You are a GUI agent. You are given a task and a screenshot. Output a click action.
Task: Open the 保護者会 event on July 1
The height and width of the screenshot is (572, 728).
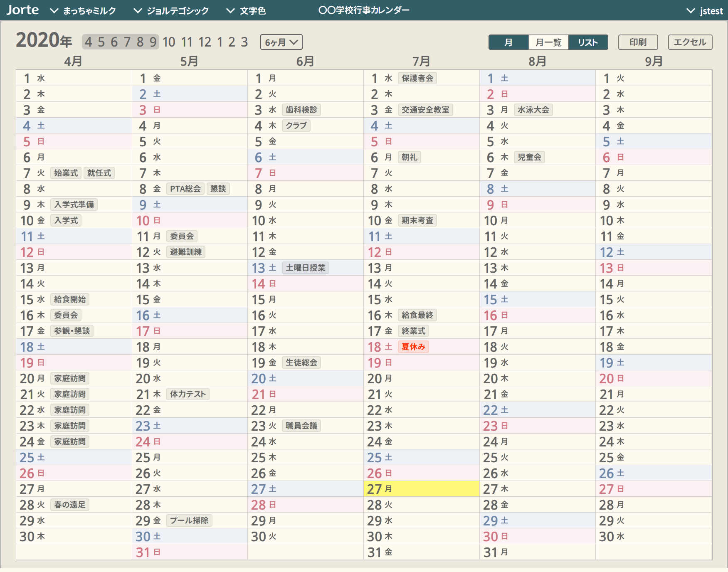point(417,78)
